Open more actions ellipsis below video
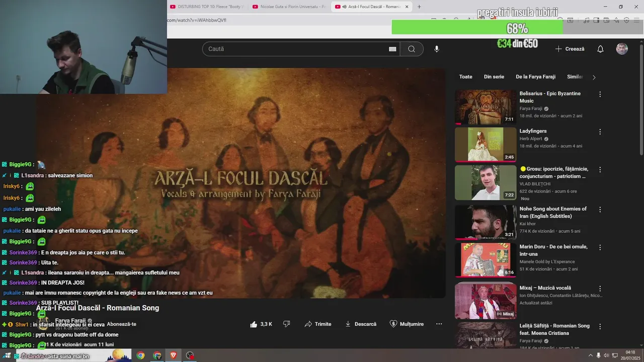Image resolution: width=644 pixels, height=362 pixels. coord(439,324)
